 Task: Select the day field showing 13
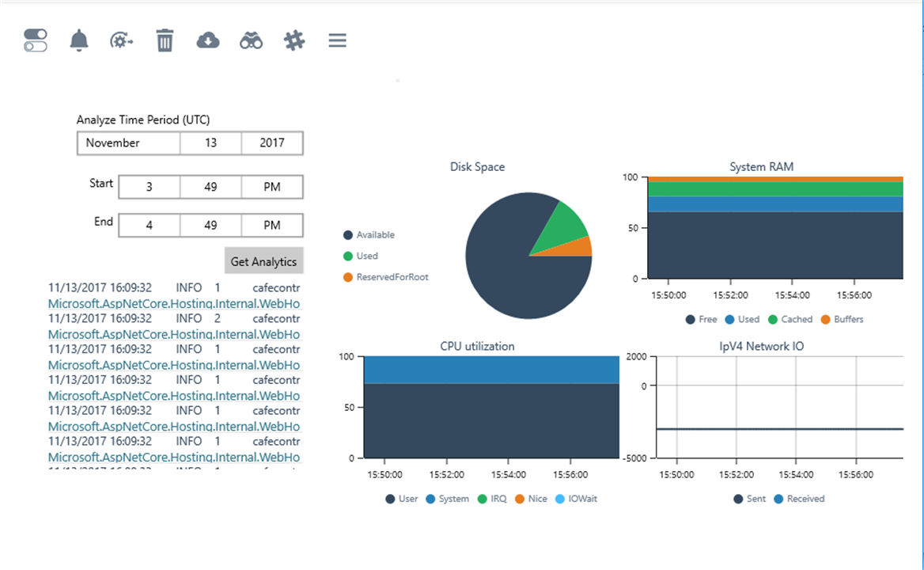click(210, 142)
